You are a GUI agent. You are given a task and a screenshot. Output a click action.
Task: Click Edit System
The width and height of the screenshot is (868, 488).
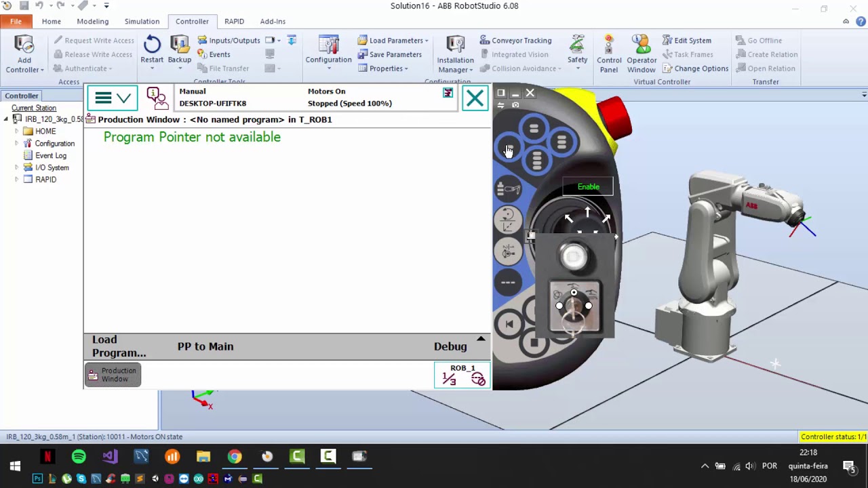pyautogui.click(x=687, y=41)
